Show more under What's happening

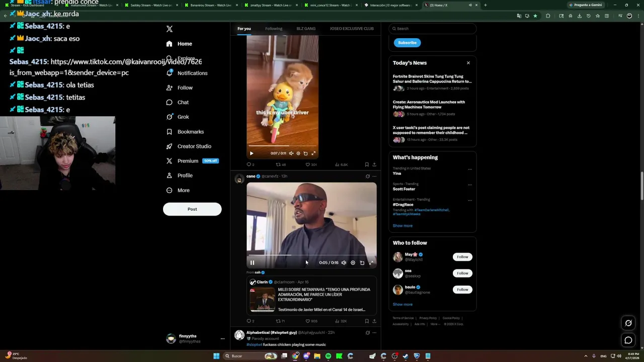pos(403,226)
